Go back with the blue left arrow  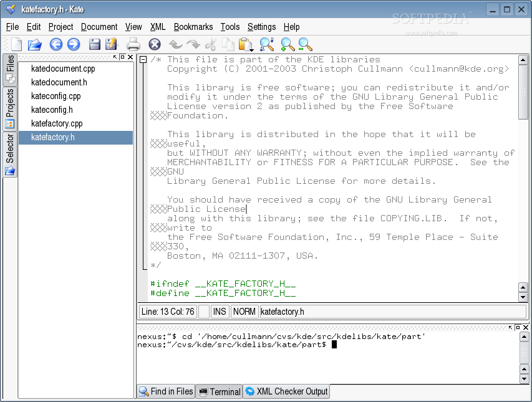point(56,44)
